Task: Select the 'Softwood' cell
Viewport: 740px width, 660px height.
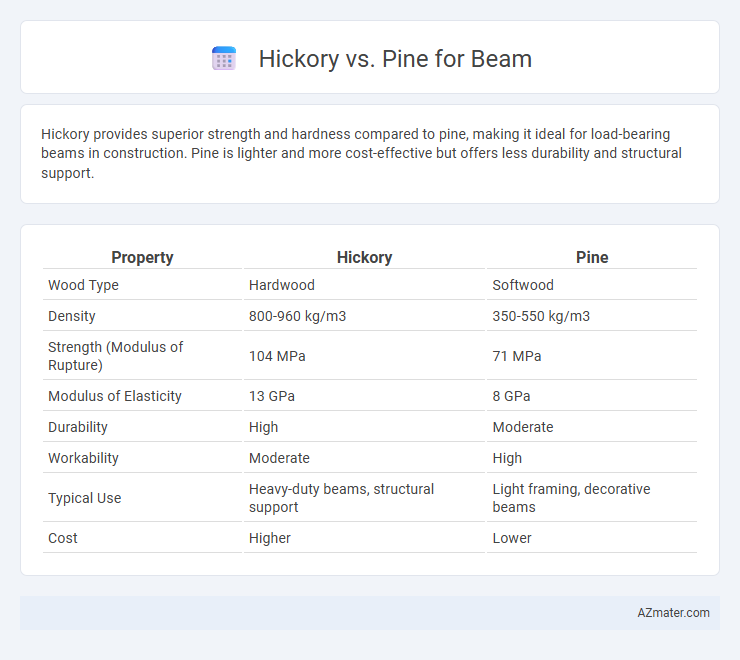Action: point(523,285)
